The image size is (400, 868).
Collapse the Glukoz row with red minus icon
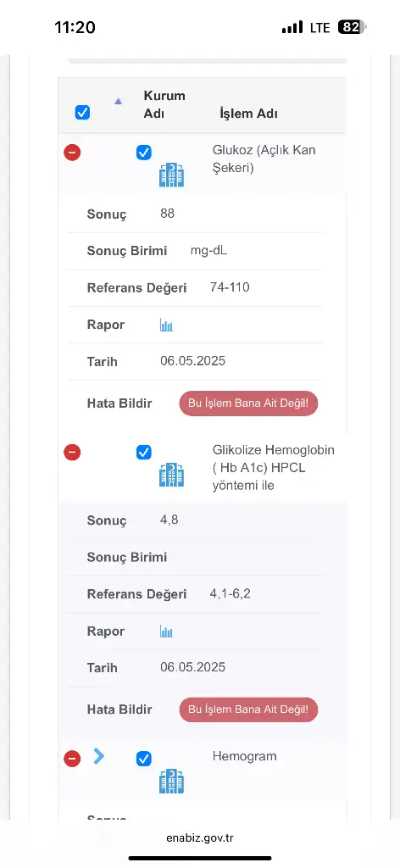[x=73, y=153]
